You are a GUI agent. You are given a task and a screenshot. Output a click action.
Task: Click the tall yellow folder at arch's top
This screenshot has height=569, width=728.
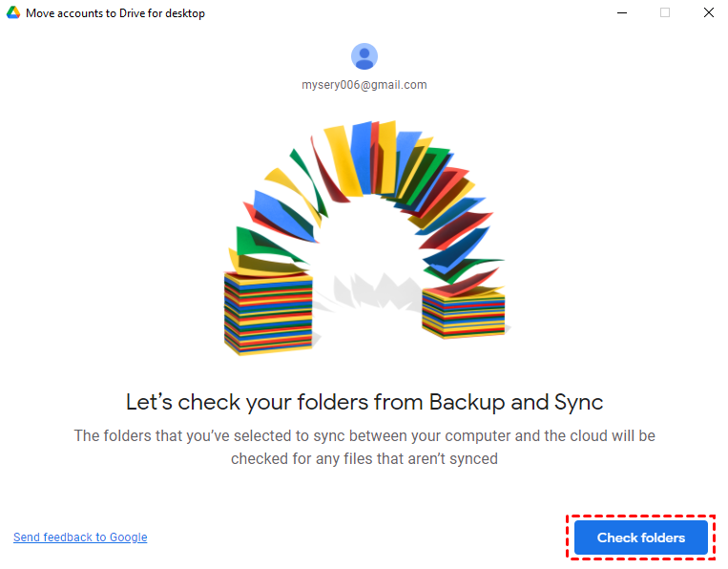[340, 151]
